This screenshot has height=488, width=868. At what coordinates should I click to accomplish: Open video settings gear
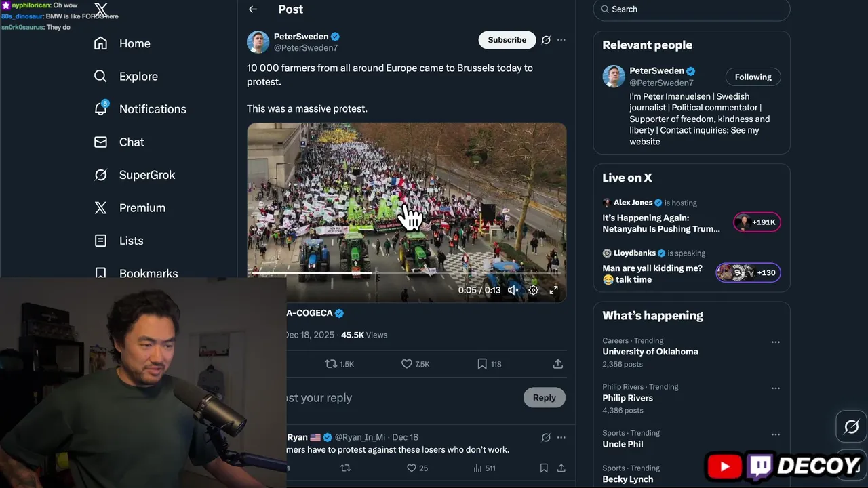point(534,290)
